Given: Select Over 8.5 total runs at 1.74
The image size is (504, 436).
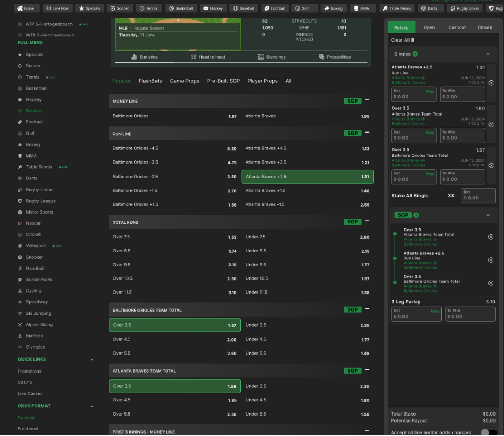Looking at the screenshot, I should (x=175, y=251).
